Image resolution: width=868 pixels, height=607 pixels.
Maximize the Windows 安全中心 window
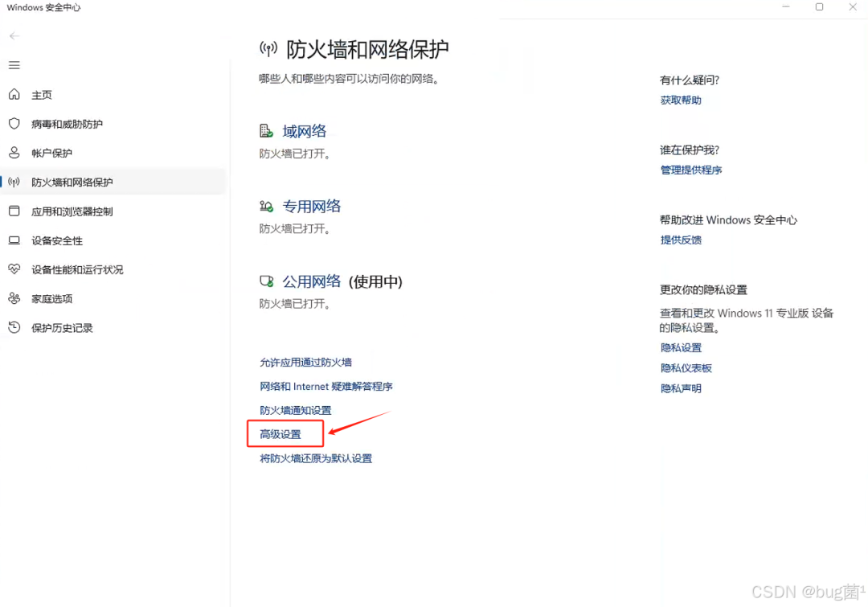(x=819, y=7)
